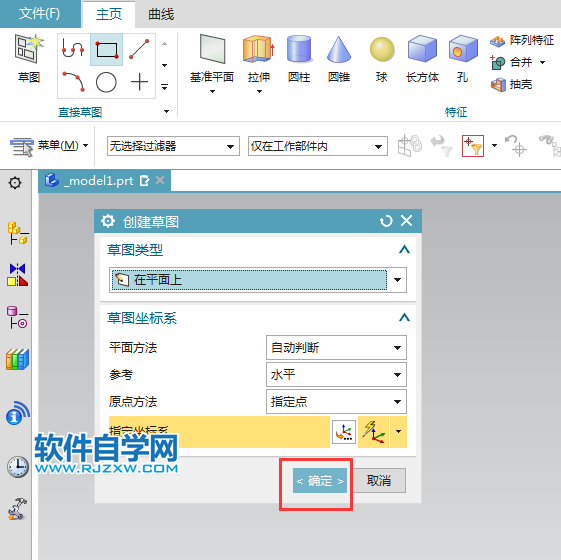Open dropdown arrow under 基准平面
This screenshot has height=560, width=561.
212,92
